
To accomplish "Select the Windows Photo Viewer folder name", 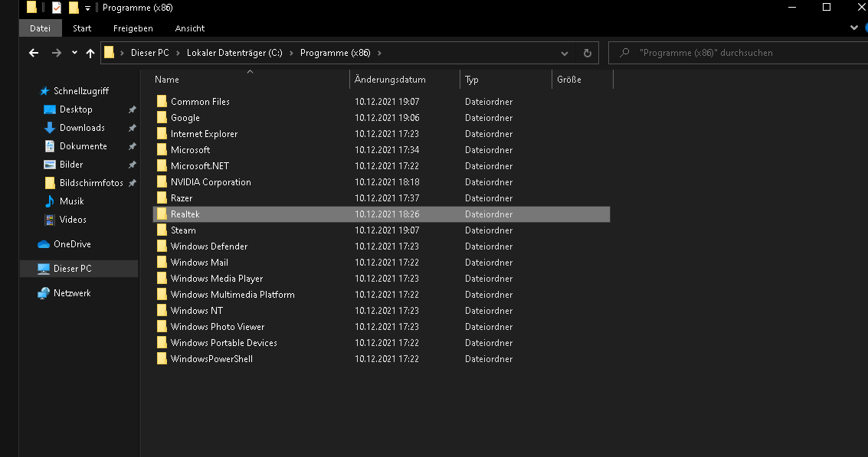I will coord(218,327).
